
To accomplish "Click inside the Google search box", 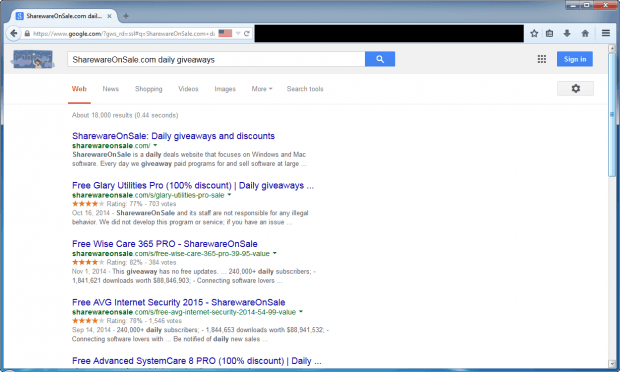I will pos(216,59).
